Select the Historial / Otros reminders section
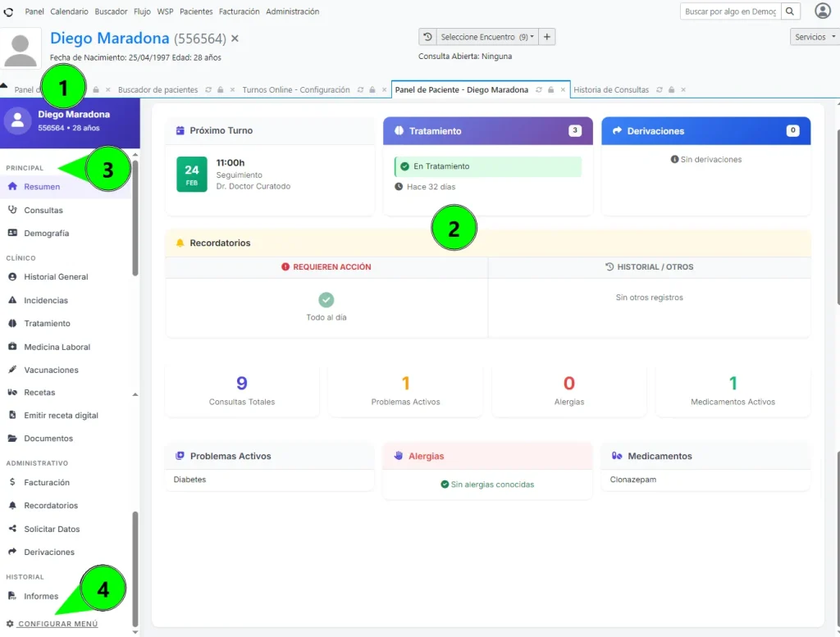The image size is (840, 637). pos(650,266)
